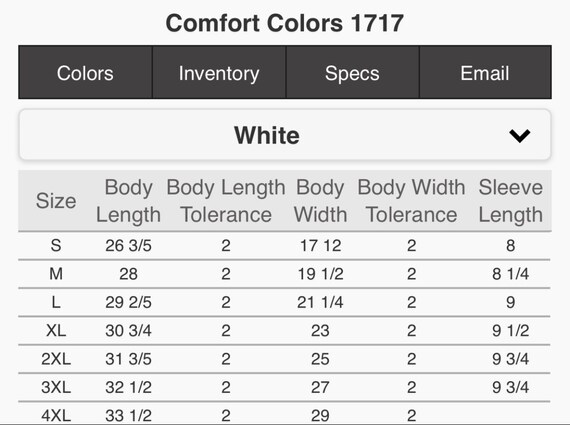Select the Email tab
Screen dimensions: 570x425
coord(485,72)
